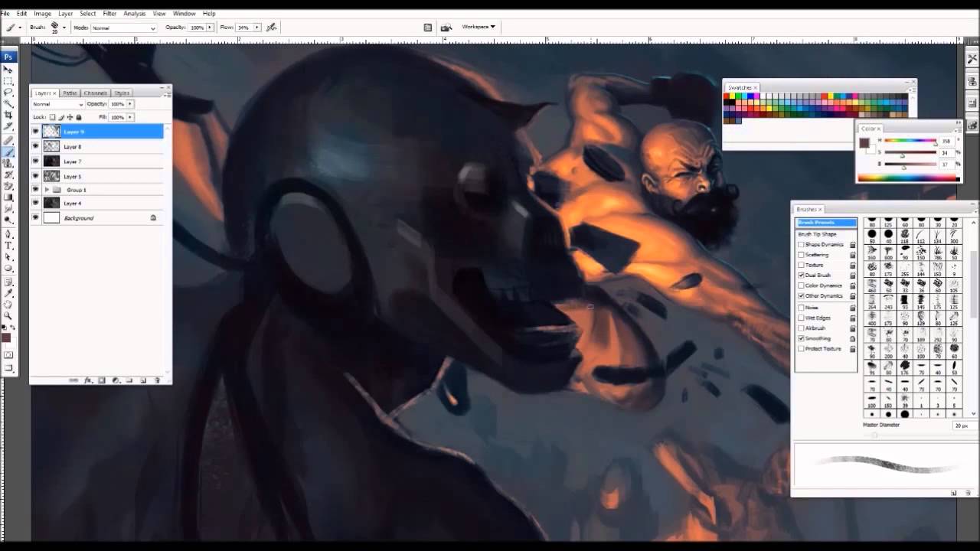Viewport: 980px width, 551px height.
Task: Click the foreground color swatch in toolbox
Action: click(x=6, y=337)
